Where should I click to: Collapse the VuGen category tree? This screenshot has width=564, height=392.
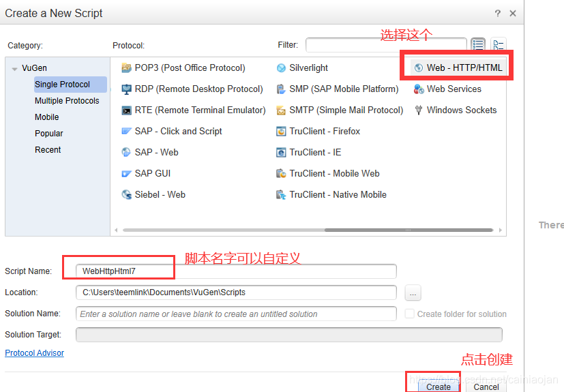click(x=15, y=68)
